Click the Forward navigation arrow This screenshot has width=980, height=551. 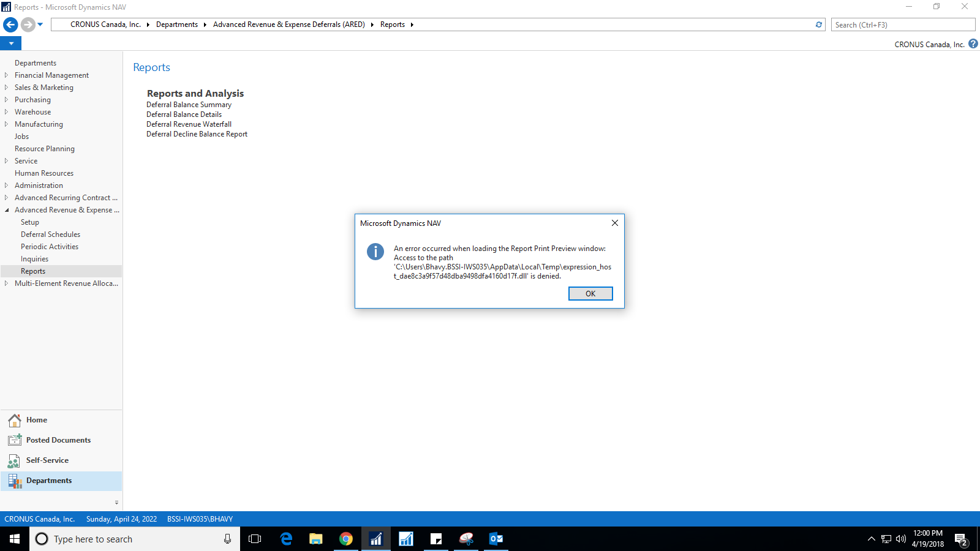click(x=28, y=24)
